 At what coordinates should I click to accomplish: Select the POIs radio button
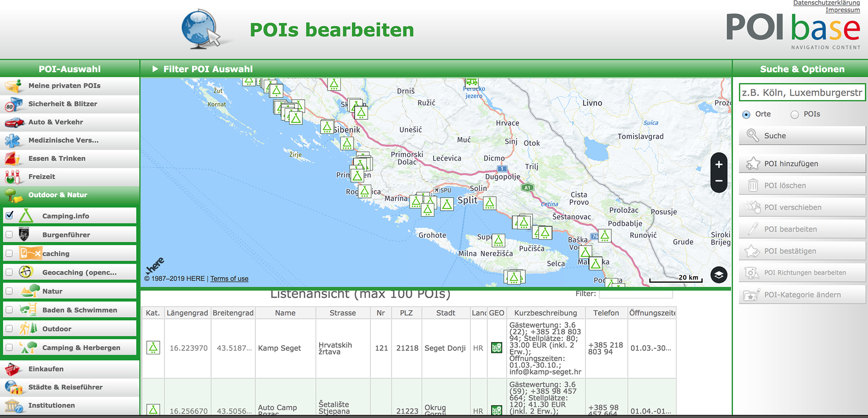[794, 114]
